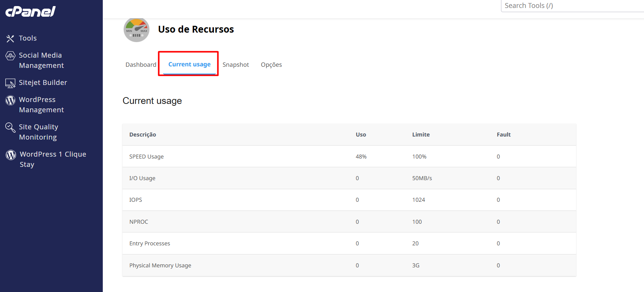This screenshot has width=644, height=292.
Task: Click the Uso de Recursos heading
Action: tap(196, 29)
